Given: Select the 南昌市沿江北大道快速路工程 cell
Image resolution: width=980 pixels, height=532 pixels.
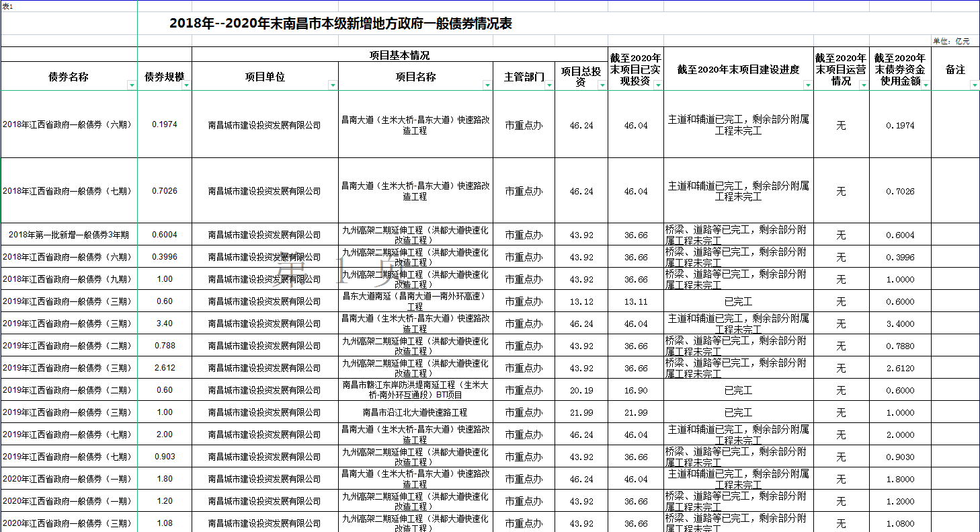Looking at the screenshot, I should [415, 410].
